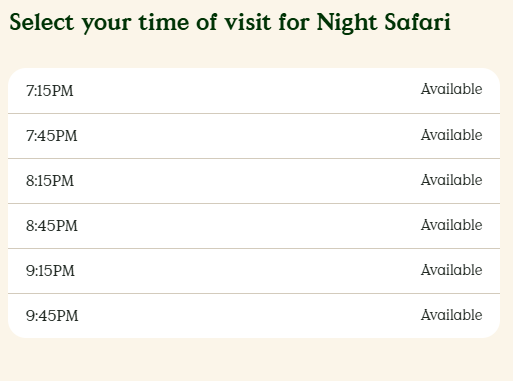Viewport: 513px width, 381px height.
Task: Select the 7:45PM time slot
Action: pos(254,136)
